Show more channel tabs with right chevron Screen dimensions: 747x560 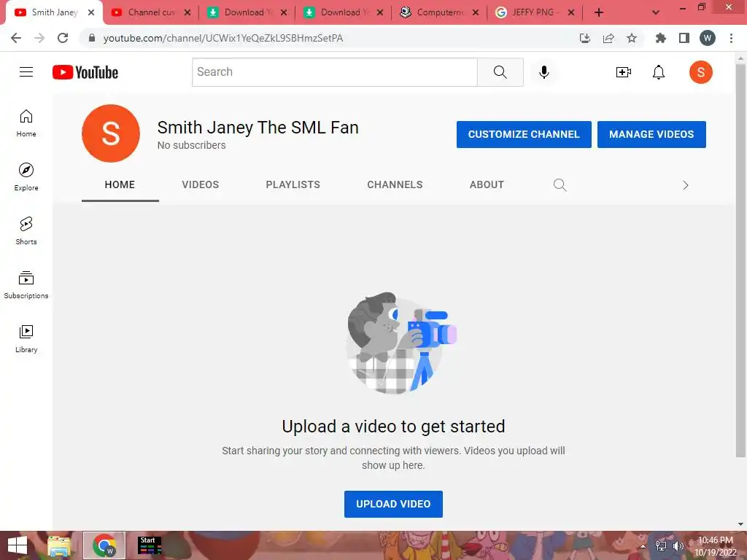point(685,185)
